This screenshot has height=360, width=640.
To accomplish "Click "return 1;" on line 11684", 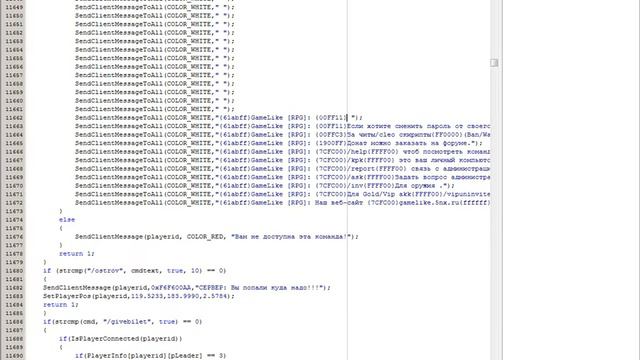I will [x=60, y=305].
